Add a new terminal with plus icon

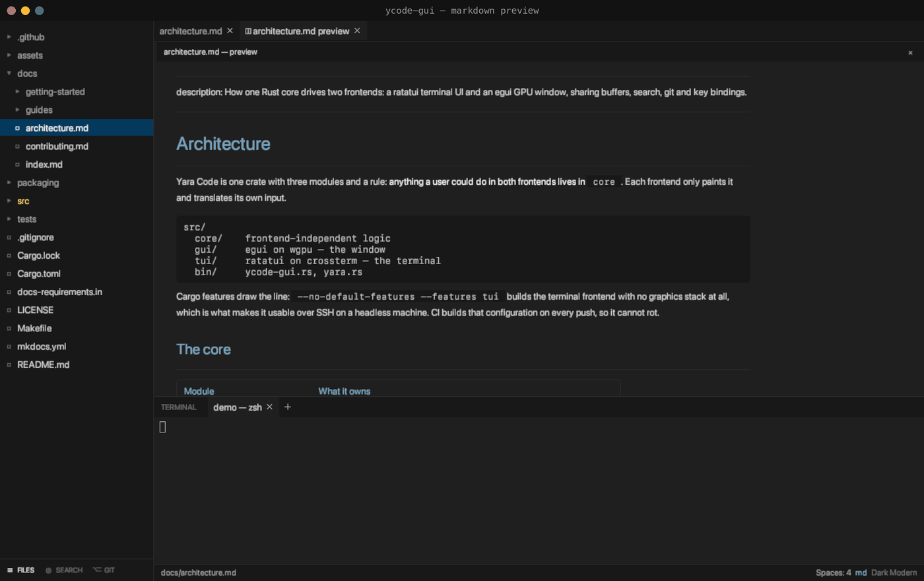pos(287,407)
